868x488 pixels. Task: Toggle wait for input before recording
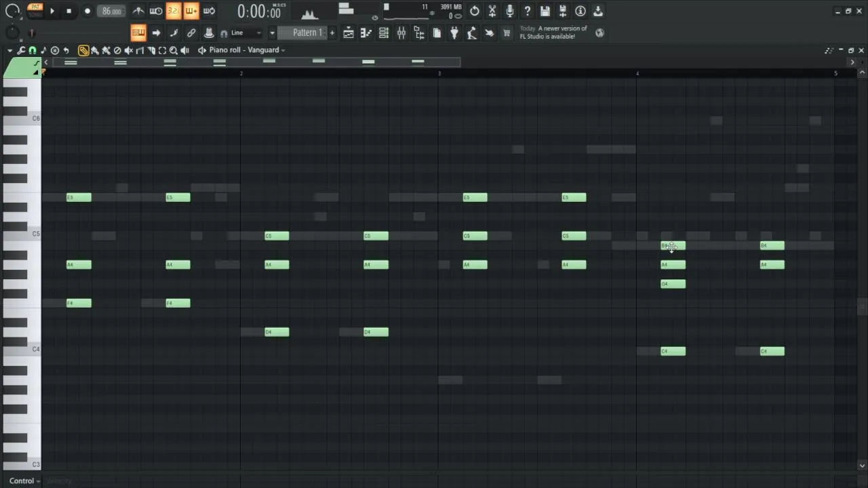[156, 11]
